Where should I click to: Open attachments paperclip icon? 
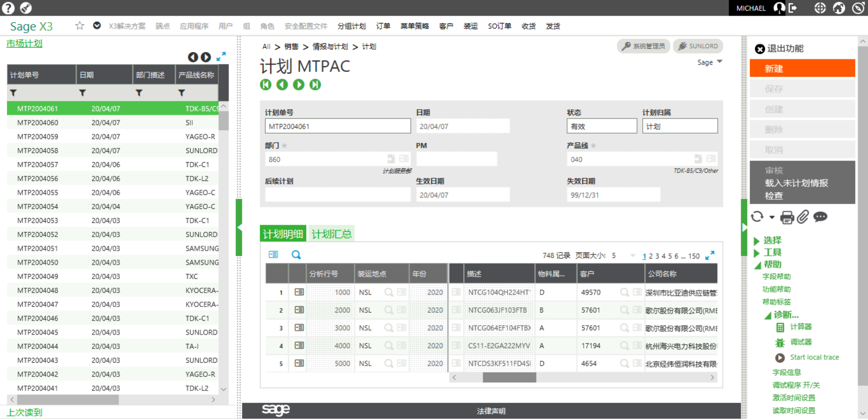click(803, 217)
